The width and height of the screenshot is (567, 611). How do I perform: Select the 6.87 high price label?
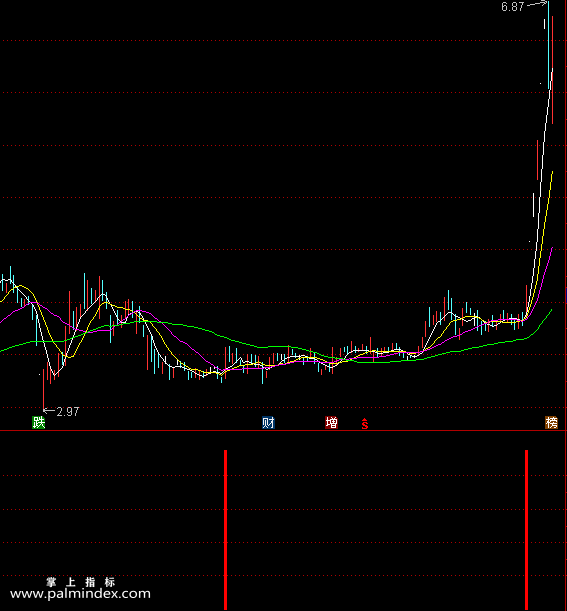(x=512, y=7)
